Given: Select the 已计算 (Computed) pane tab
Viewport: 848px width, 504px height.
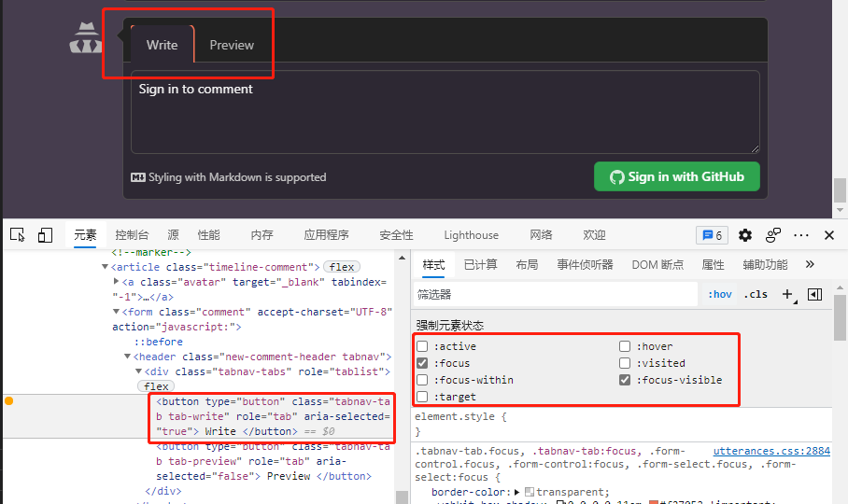Looking at the screenshot, I should pos(480,265).
